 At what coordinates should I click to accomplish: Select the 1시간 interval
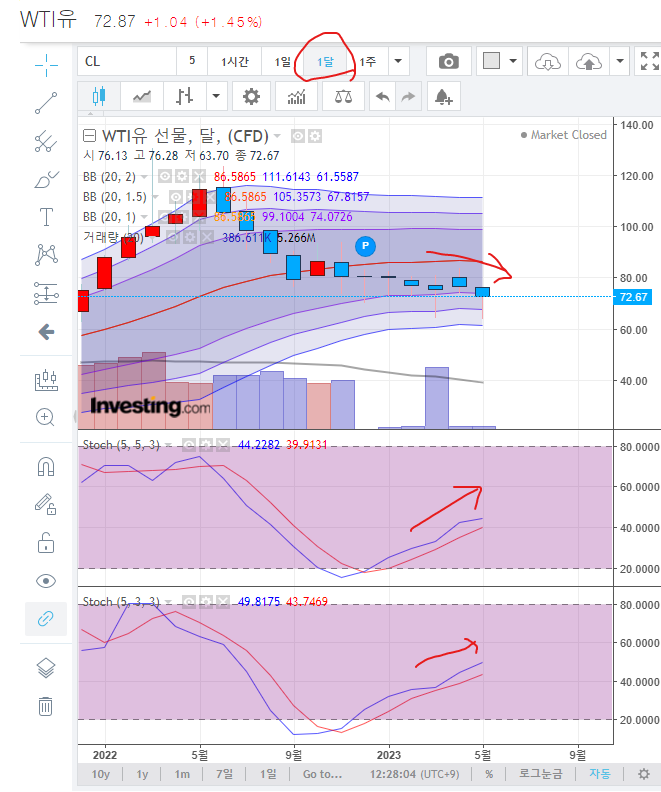tap(235, 62)
